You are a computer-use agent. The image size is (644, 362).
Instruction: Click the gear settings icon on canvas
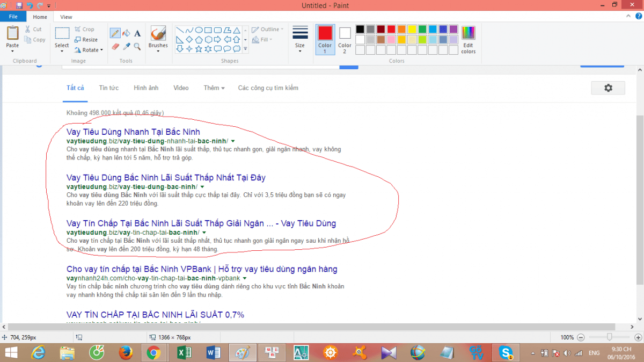(608, 88)
